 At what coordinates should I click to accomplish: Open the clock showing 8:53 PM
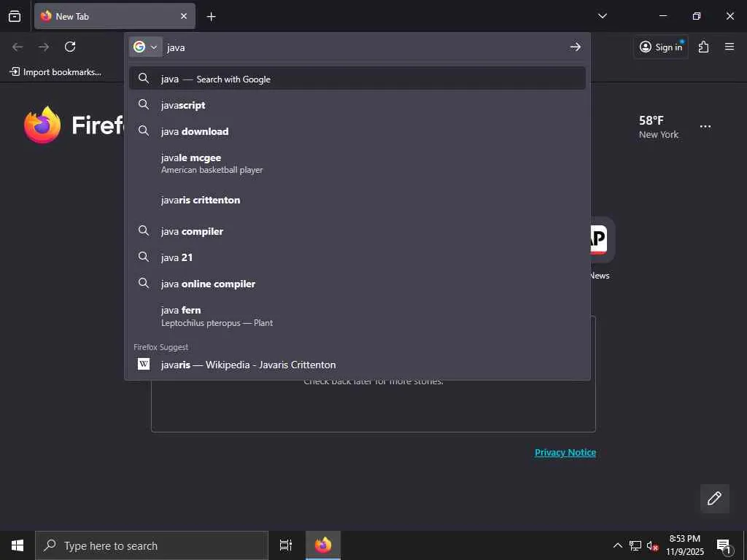click(x=684, y=545)
